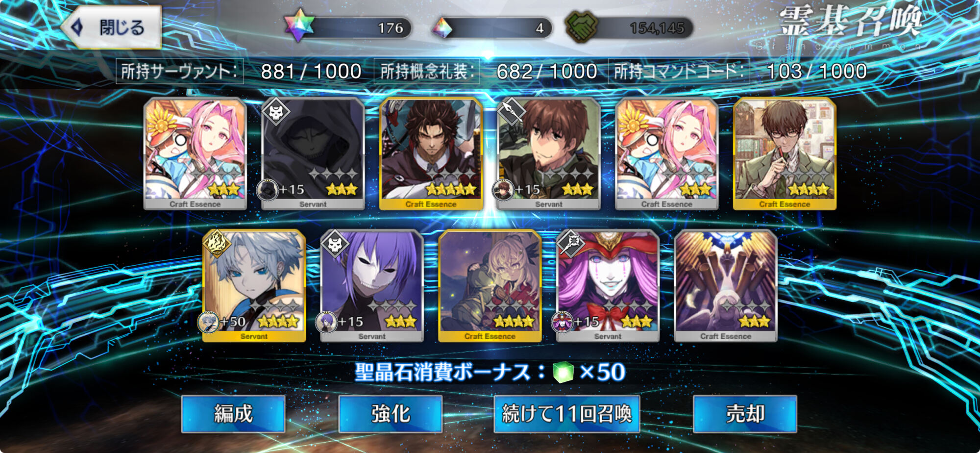This screenshot has width=980, height=453.
Task: Open the 強化 enhancement button
Action: 391,414
